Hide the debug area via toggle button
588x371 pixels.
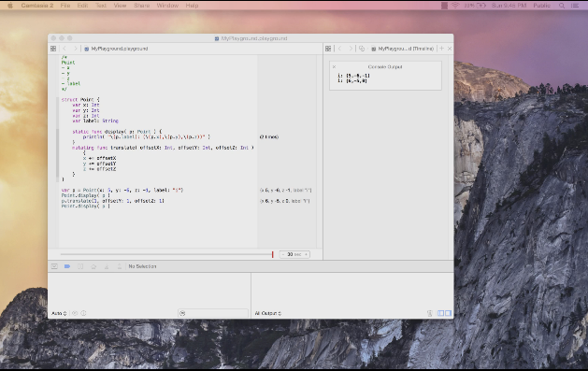(54, 266)
